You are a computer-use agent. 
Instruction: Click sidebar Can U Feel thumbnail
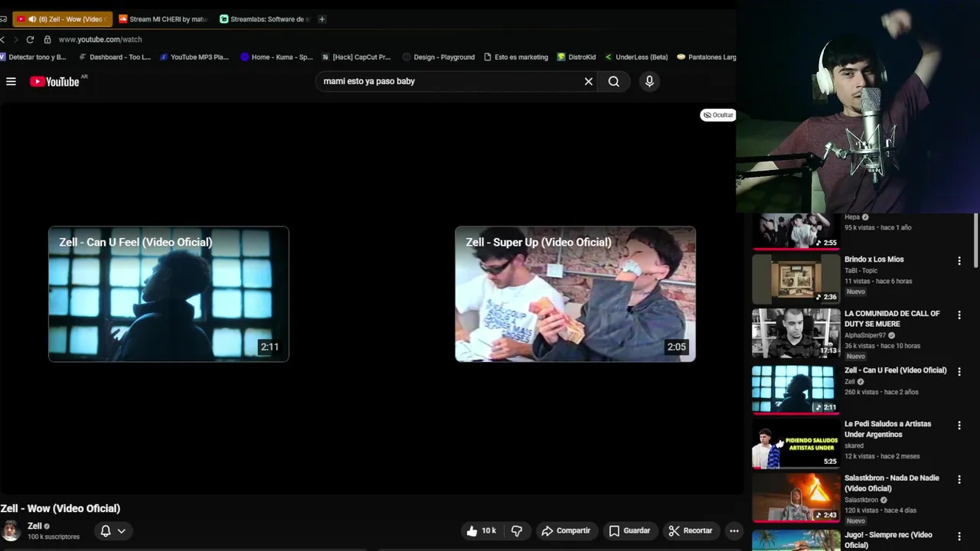click(795, 389)
